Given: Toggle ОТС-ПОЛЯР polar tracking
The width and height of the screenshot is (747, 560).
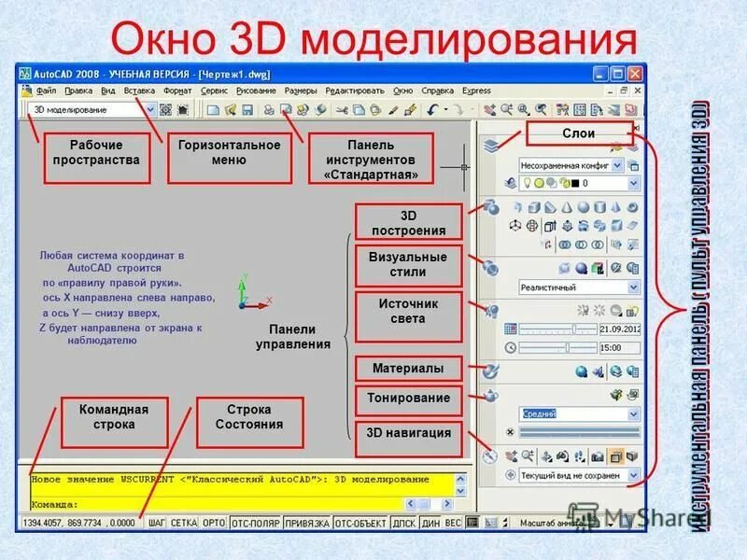Looking at the screenshot, I should 255,523.
